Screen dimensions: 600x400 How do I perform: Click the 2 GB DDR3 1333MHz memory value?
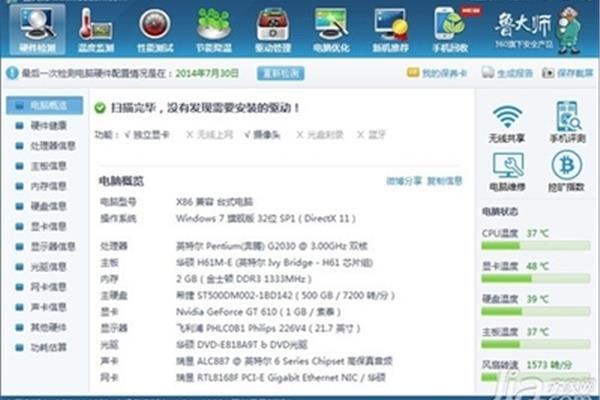[x=244, y=279]
